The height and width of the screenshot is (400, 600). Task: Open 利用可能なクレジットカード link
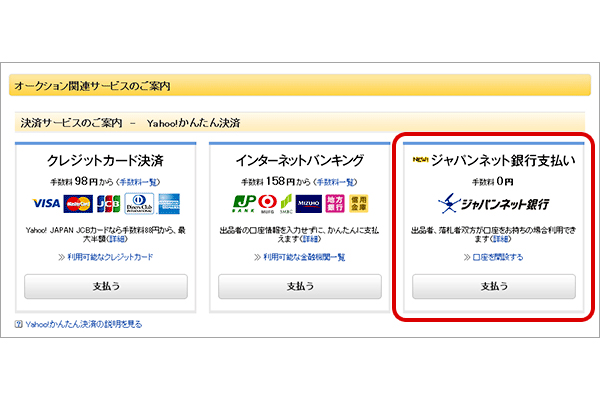110,257
